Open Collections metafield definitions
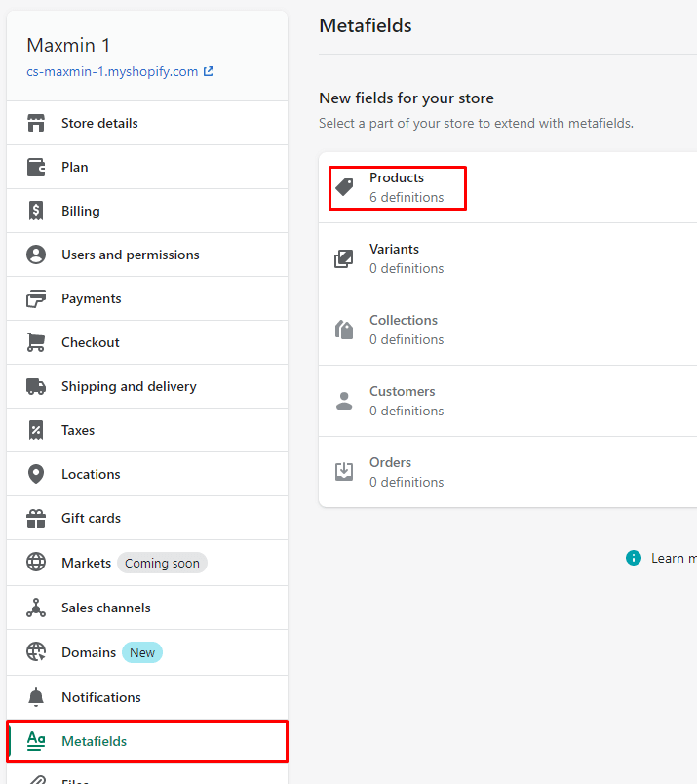The image size is (697, 784). [403, 330]
